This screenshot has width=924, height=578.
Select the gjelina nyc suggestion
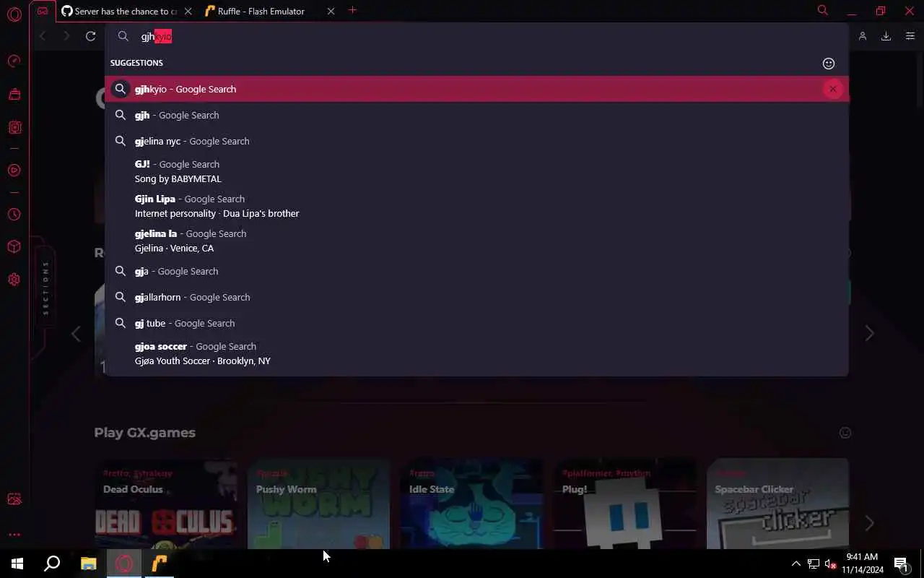pyautogui.click(x=476, y=141)
